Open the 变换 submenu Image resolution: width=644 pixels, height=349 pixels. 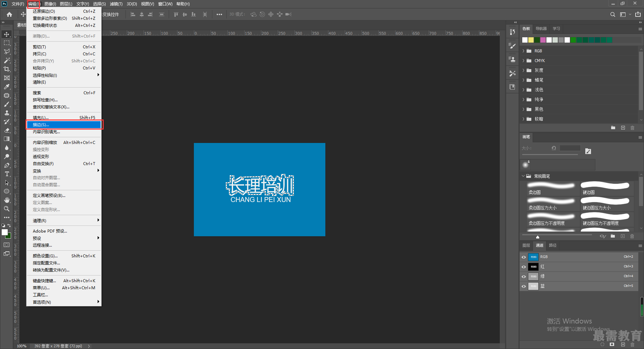click(x=64, y=171)
